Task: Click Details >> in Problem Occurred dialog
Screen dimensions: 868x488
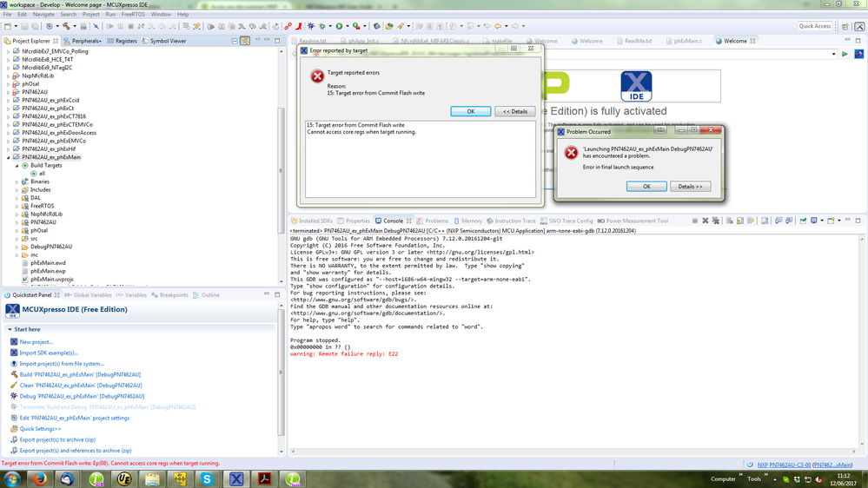Action: pos(690,187)
